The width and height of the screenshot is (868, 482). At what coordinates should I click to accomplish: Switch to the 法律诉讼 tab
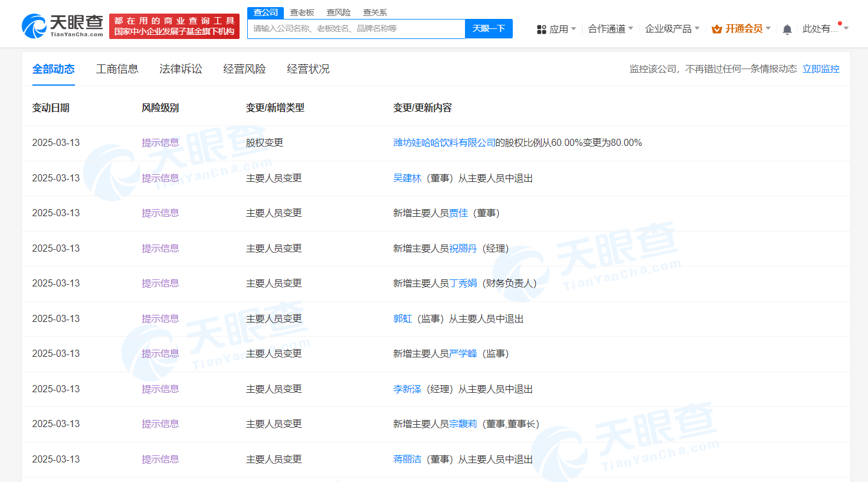(181, 69)
